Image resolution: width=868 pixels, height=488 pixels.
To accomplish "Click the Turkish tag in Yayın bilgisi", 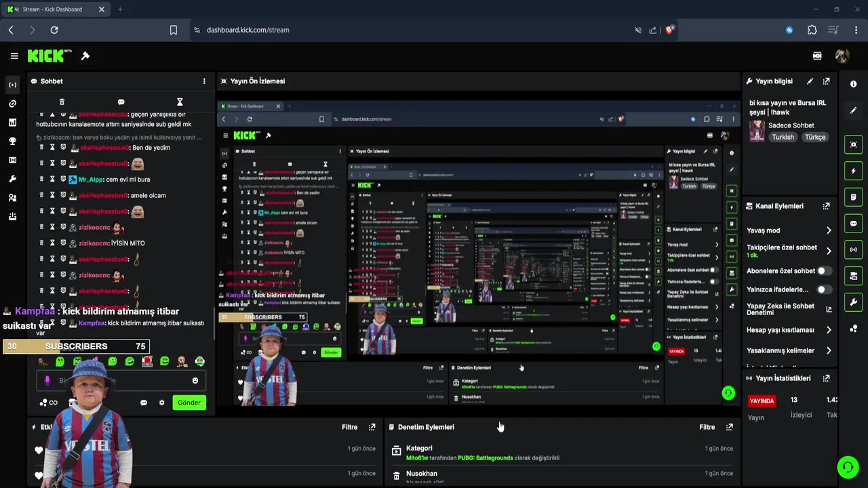I will (x=783, y=137).
